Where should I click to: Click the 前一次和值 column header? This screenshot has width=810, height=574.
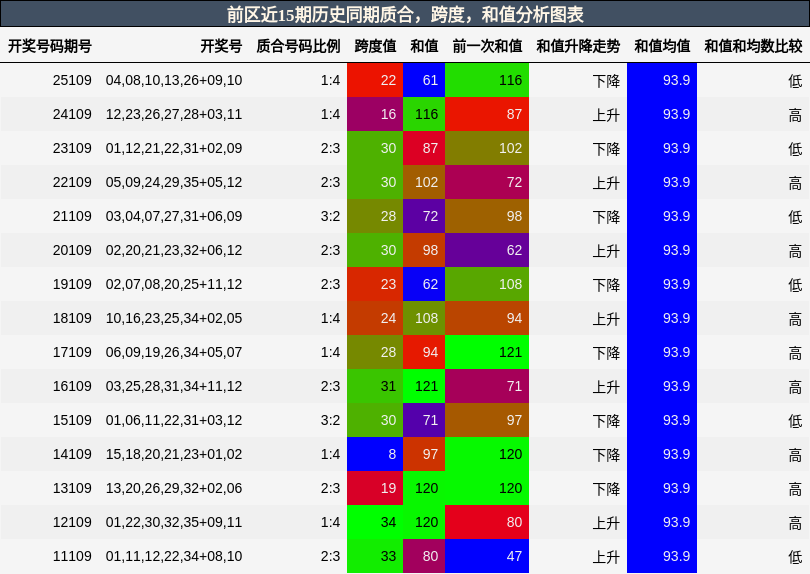click(x=487, y=46)
